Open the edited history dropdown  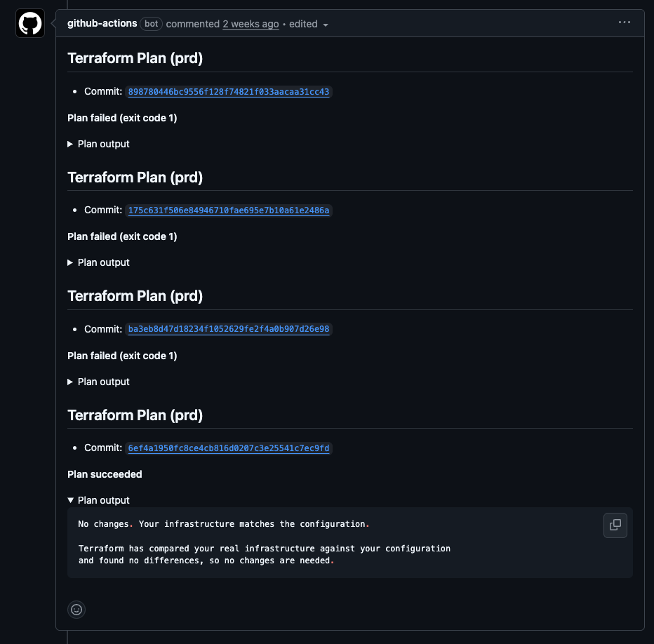(x=309, y=24)
